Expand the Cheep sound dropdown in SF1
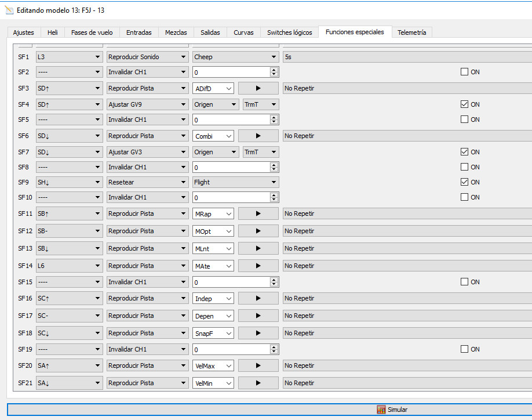 235,57
